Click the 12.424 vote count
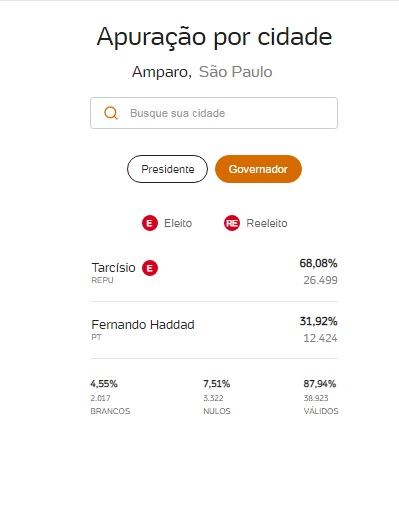 point(320,338)
